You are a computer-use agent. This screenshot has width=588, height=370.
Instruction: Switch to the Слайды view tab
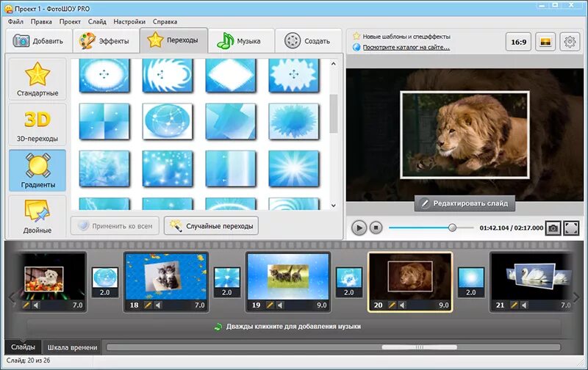coord(24,347)
